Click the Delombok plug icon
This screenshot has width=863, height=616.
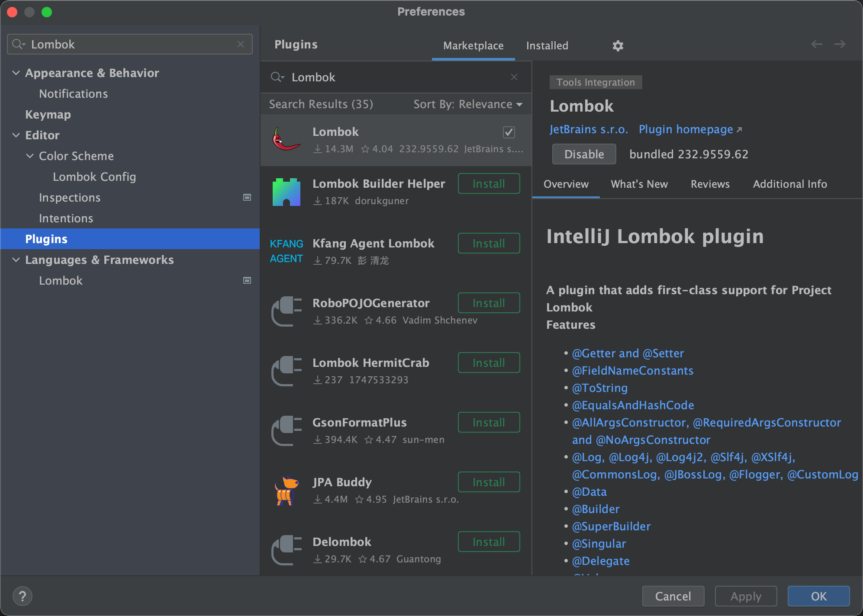coord(286,550)
